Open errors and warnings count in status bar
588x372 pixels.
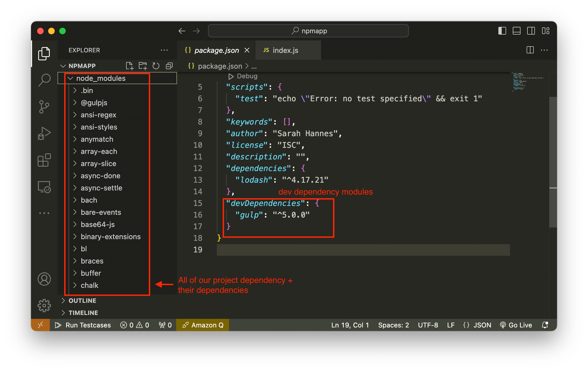click(x=135, y=325)
